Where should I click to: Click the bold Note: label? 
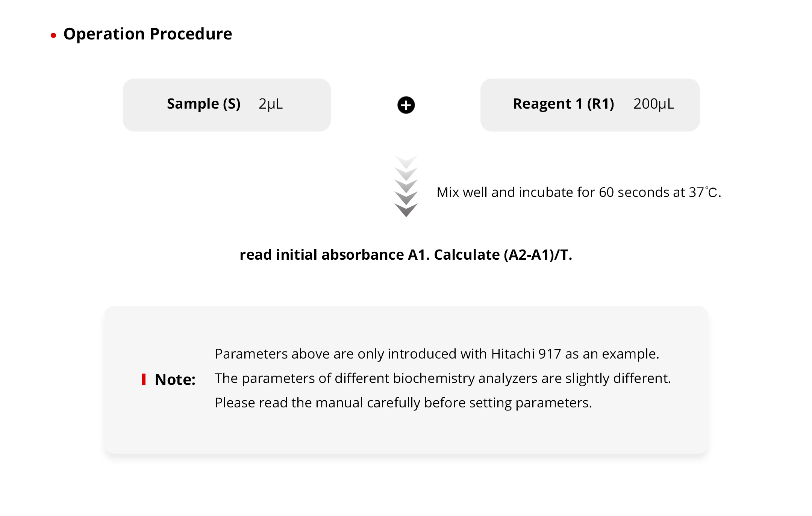(175, 380)
